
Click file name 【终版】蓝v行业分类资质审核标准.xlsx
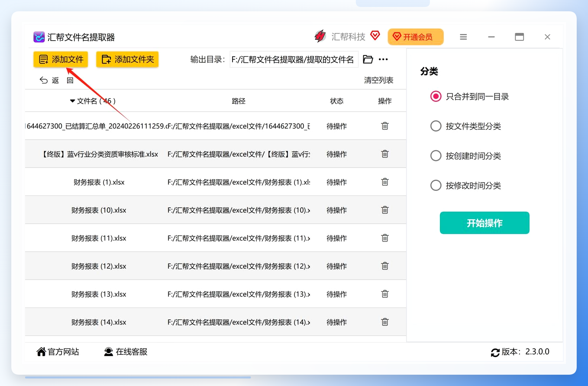[x=100, y=154]
